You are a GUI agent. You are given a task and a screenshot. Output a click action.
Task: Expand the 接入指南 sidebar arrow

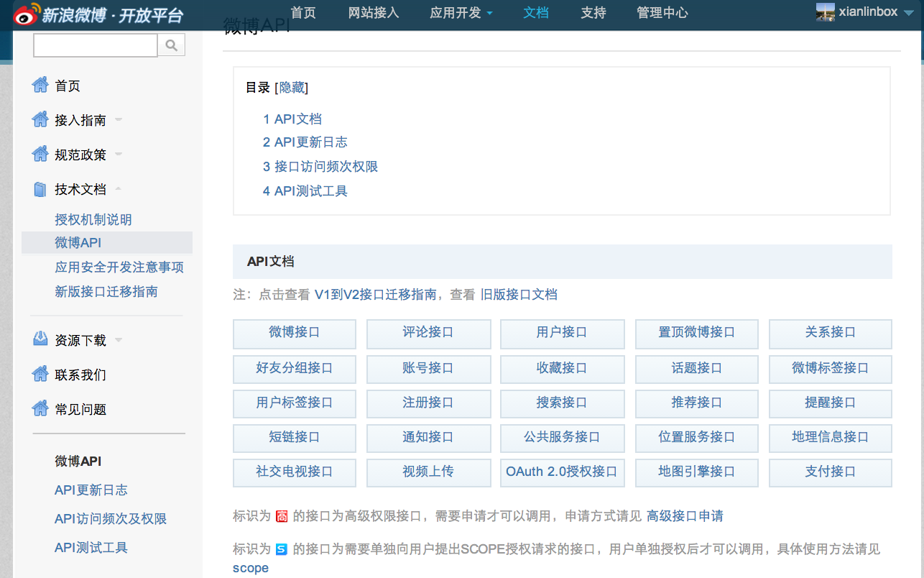tap(119, 120)
